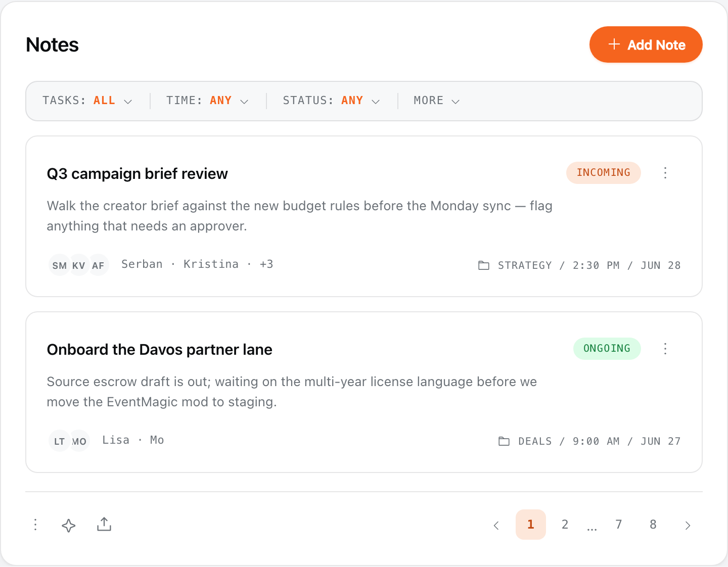Go to page 2

(x=565, y=525)
